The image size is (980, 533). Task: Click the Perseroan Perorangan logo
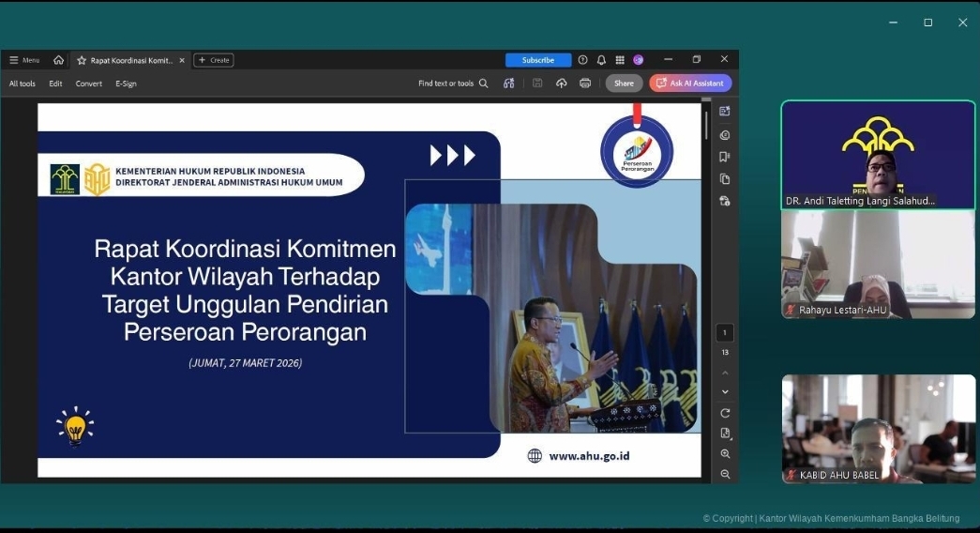click(x=637, y=151)
